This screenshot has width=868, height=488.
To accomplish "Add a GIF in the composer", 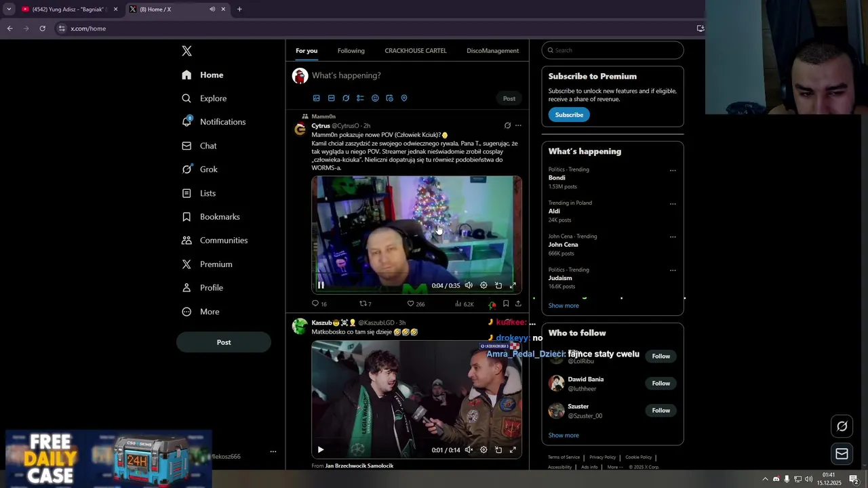I will coord(331,98).
